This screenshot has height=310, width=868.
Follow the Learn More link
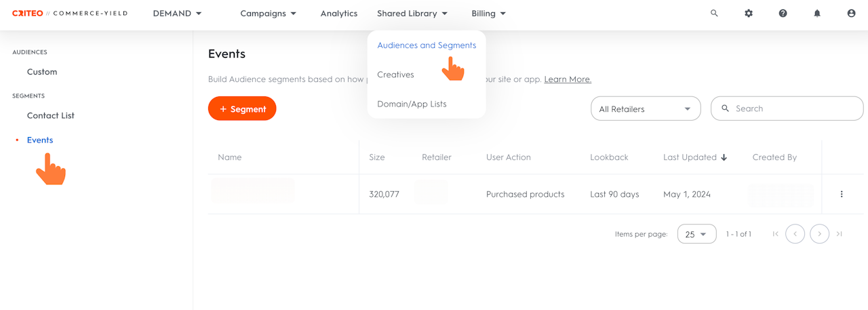pos(568,79)
